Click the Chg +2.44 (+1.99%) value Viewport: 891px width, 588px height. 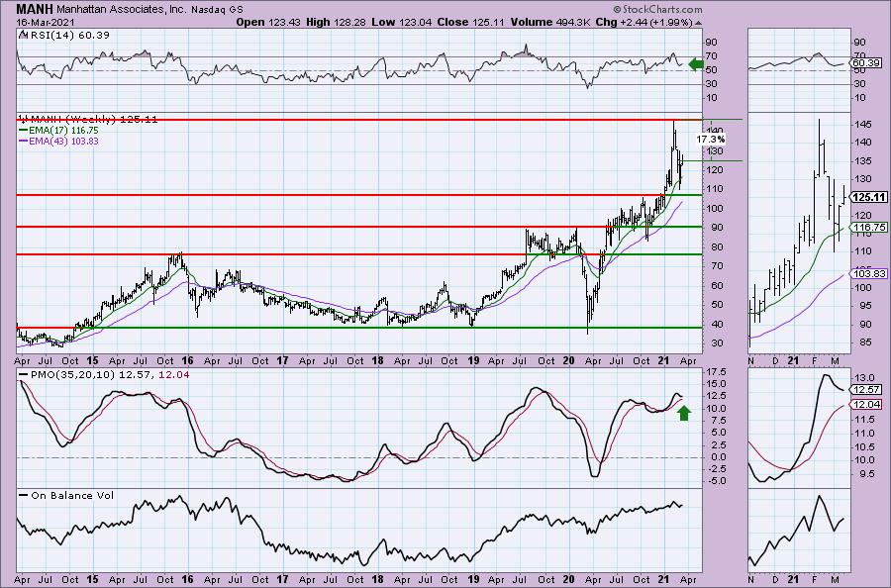tap(643, 22)
